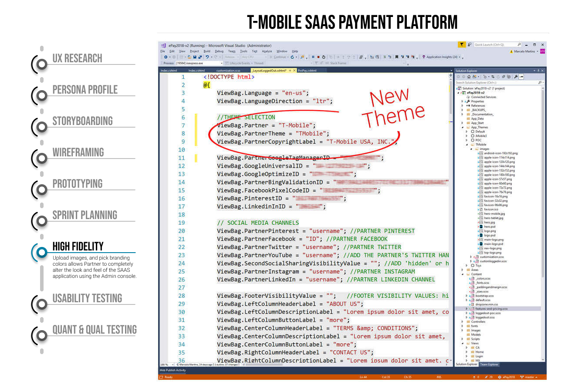Viewport: 575px width, 392px height.
Task: Click the Application Insights icon
Action: 424,57
